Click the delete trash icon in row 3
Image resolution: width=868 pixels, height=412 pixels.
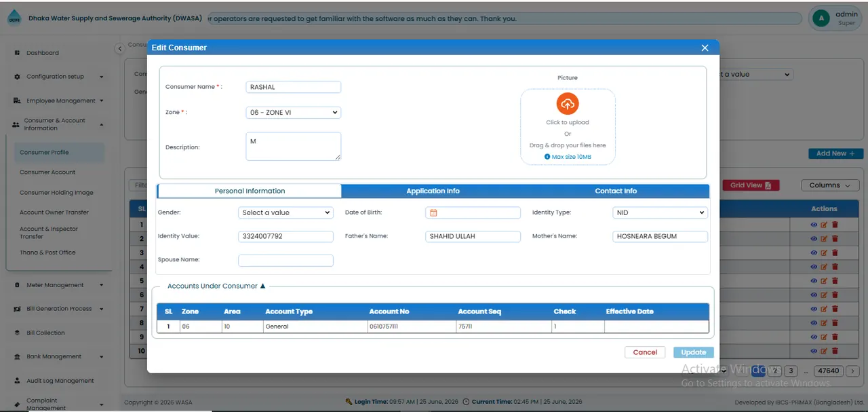click(835, 252)
